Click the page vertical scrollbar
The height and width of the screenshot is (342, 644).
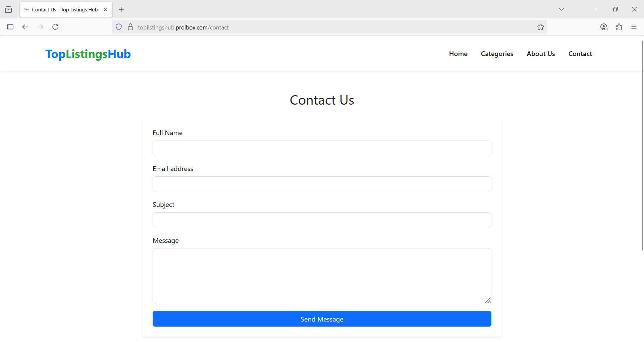[642, 145]
